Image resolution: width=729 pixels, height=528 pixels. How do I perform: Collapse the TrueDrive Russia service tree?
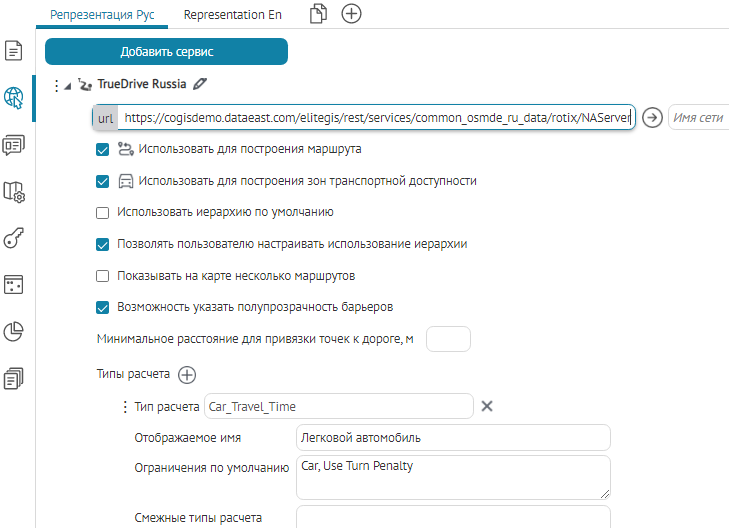point(68,86)
